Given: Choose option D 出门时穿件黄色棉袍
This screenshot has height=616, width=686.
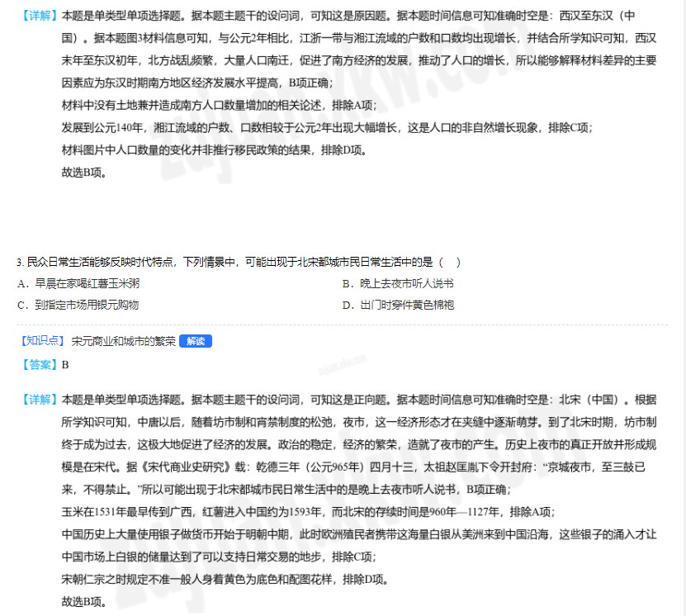Looking at the screenshot, I should point(398,305).
